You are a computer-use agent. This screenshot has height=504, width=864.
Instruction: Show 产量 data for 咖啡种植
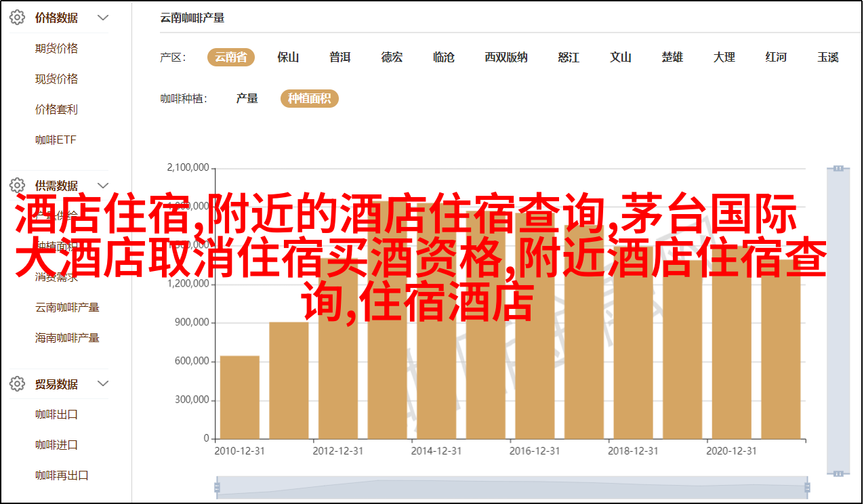click(x=247, y=99)
